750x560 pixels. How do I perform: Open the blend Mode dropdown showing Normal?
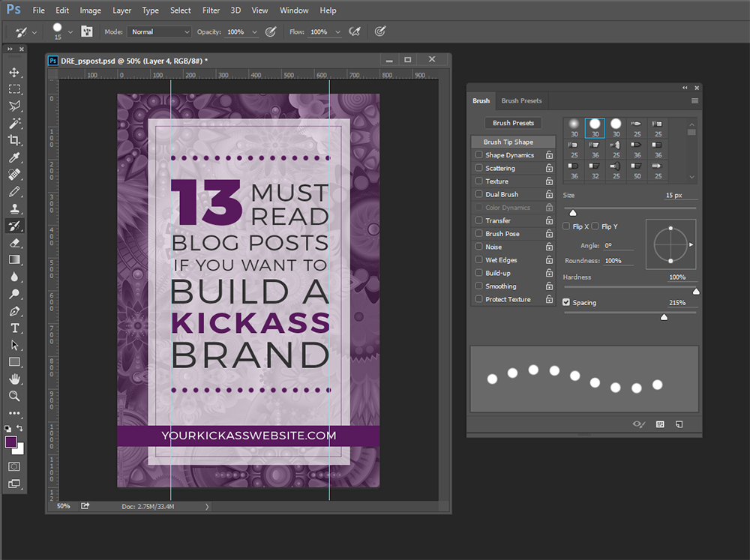pos(159,31)
